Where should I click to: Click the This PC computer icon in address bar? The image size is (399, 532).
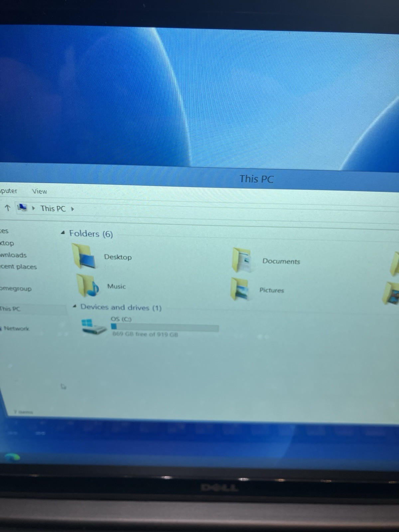[x=22, y=208]
